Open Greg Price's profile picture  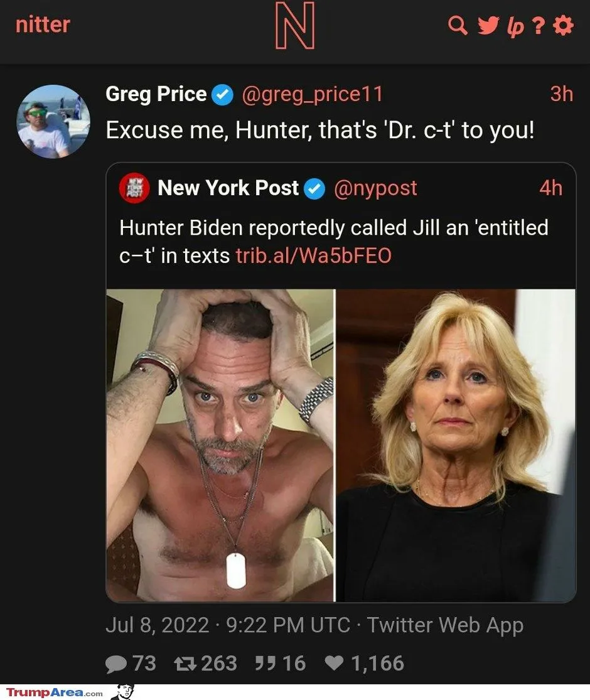(x=53, y=121)
